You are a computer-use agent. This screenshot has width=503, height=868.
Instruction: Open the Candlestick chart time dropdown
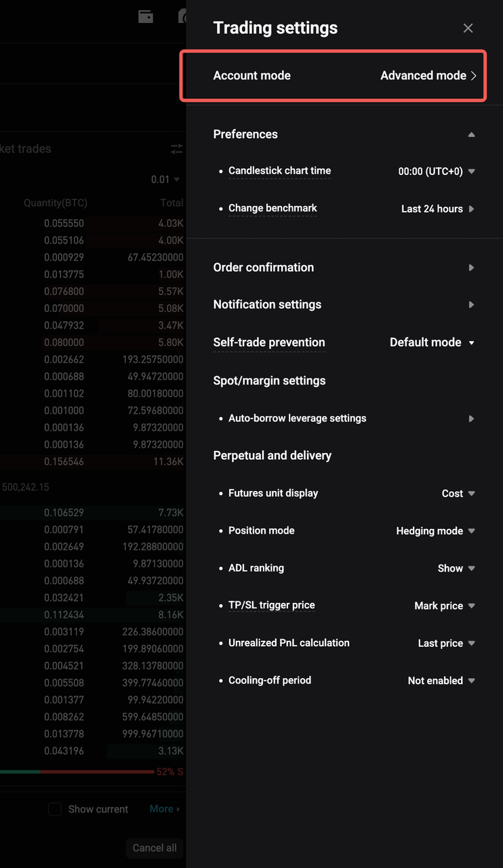tap(437, 171)
